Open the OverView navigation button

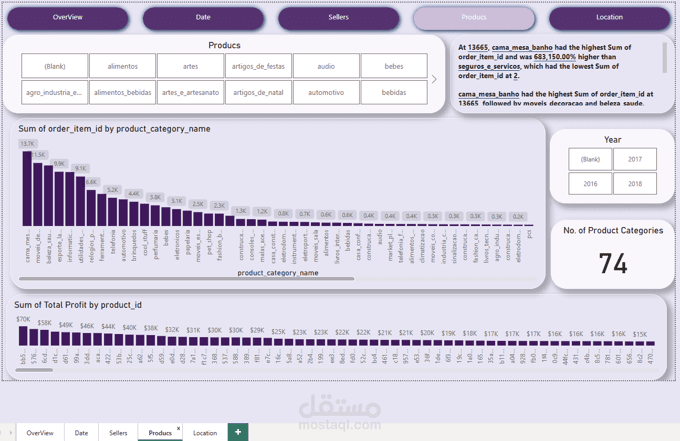68,18
